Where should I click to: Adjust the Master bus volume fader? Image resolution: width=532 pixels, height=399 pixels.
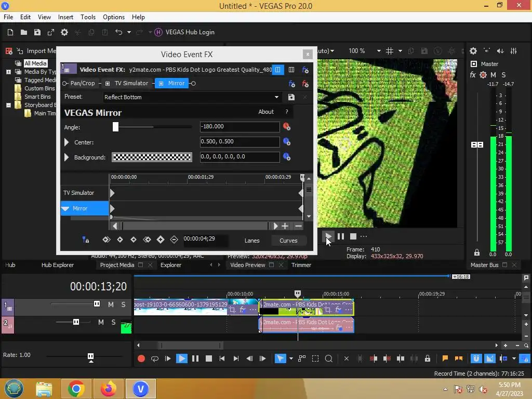[x=477, y=145]
